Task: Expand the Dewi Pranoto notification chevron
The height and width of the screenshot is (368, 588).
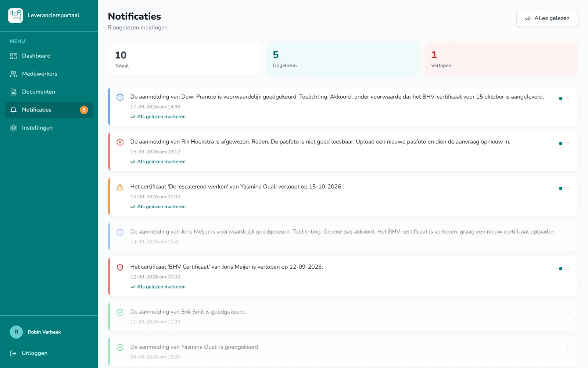Action: click(568, 99)
